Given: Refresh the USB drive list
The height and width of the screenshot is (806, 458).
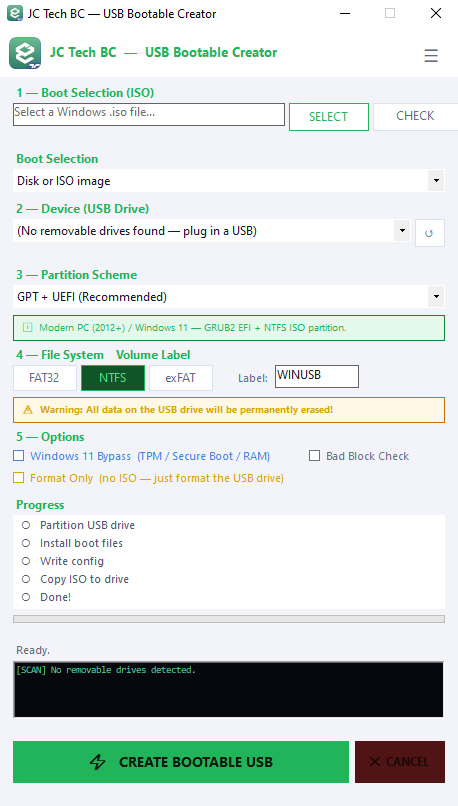Looking at the screenshot, I should click(429, 233).
